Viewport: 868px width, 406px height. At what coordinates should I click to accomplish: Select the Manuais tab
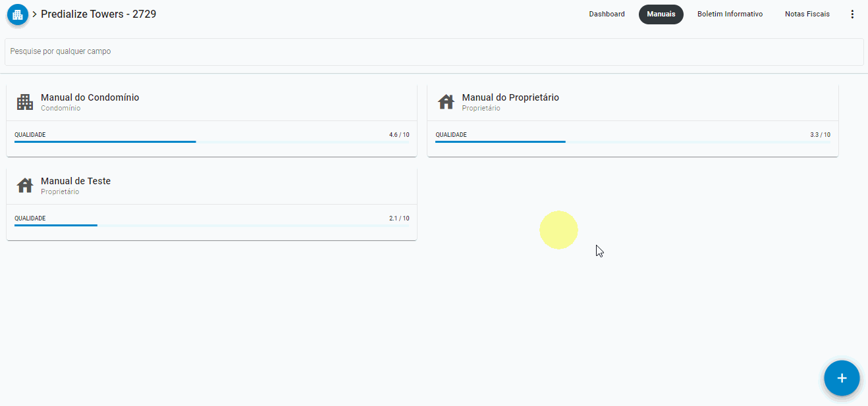pos(661,14)
